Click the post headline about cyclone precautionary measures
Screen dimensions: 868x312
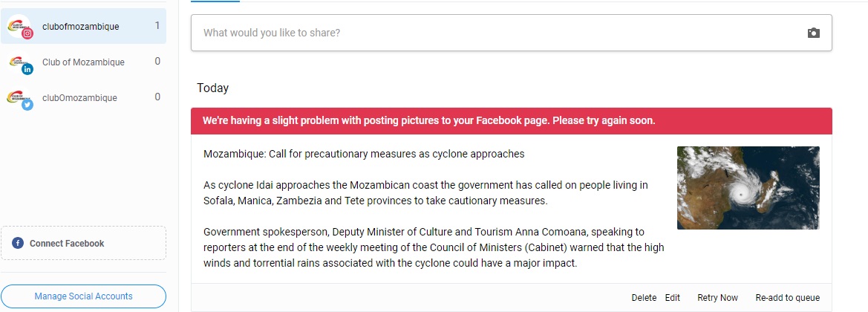(x=364, y=155)
